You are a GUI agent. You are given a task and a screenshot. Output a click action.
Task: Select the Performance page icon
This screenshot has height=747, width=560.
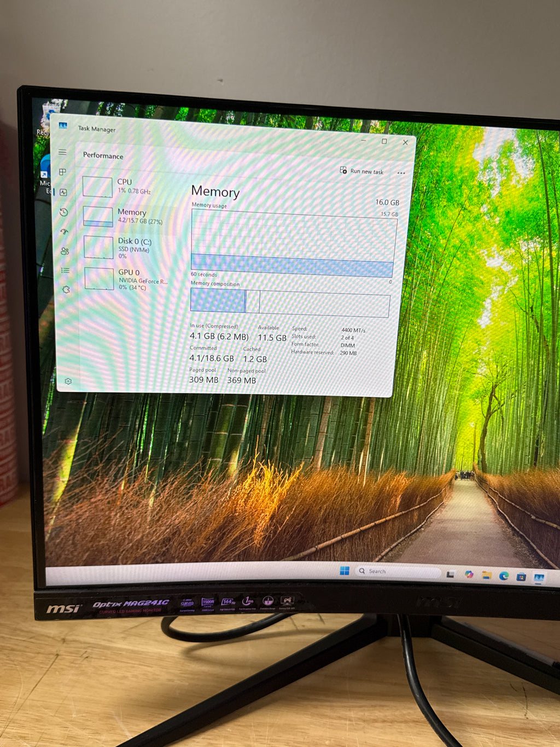click(63, 192)
